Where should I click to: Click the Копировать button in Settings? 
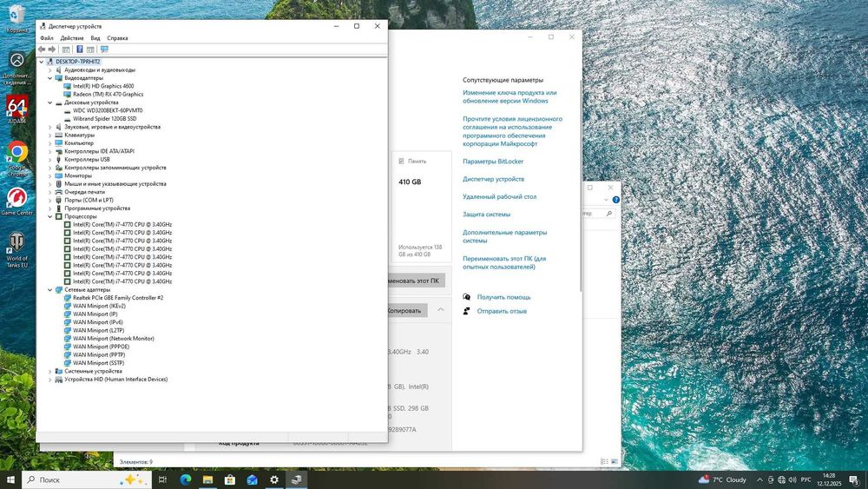407,311
